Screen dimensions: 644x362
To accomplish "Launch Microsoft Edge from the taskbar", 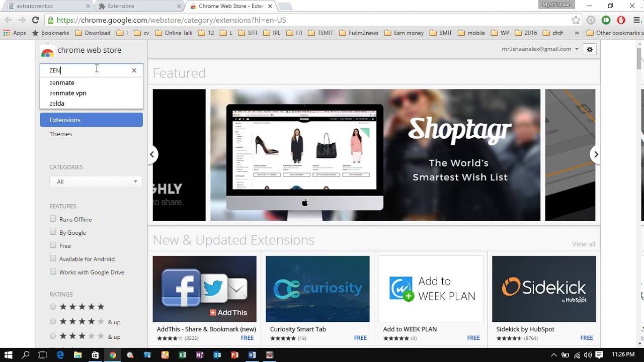I will point(60,354).
